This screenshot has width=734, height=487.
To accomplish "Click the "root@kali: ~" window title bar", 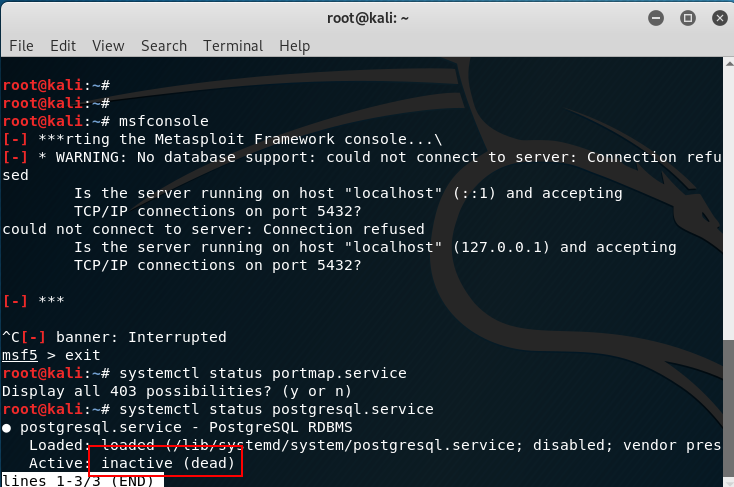I will 366,17.
